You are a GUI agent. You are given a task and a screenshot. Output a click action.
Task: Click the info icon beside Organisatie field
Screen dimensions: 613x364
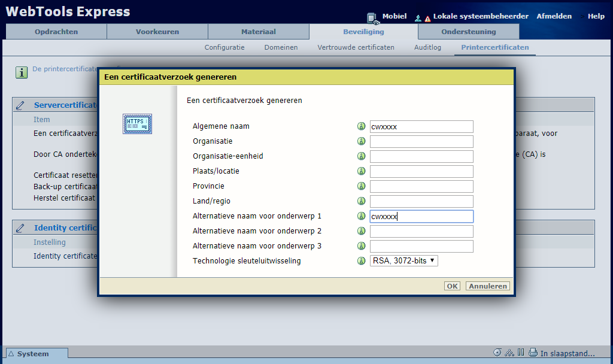point(361,141)
